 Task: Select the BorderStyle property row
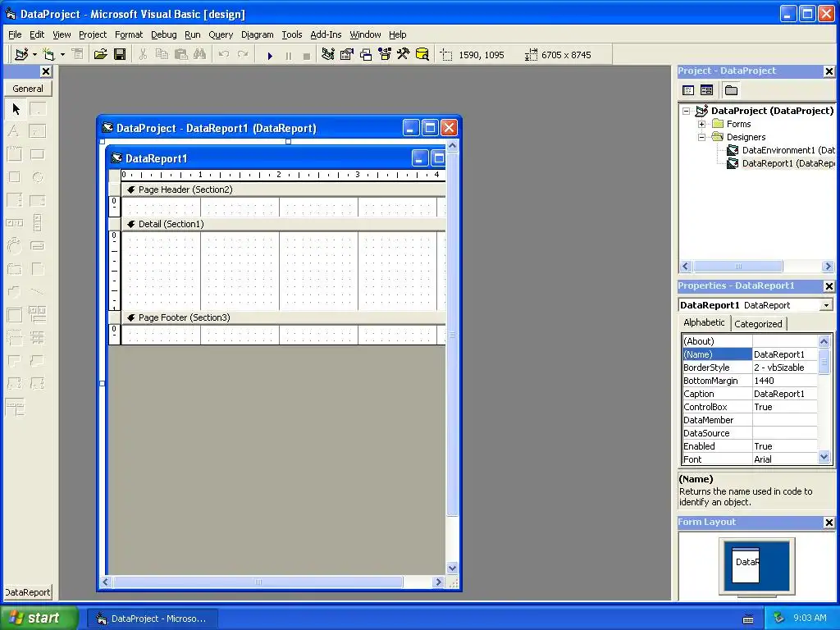point(750,367)
